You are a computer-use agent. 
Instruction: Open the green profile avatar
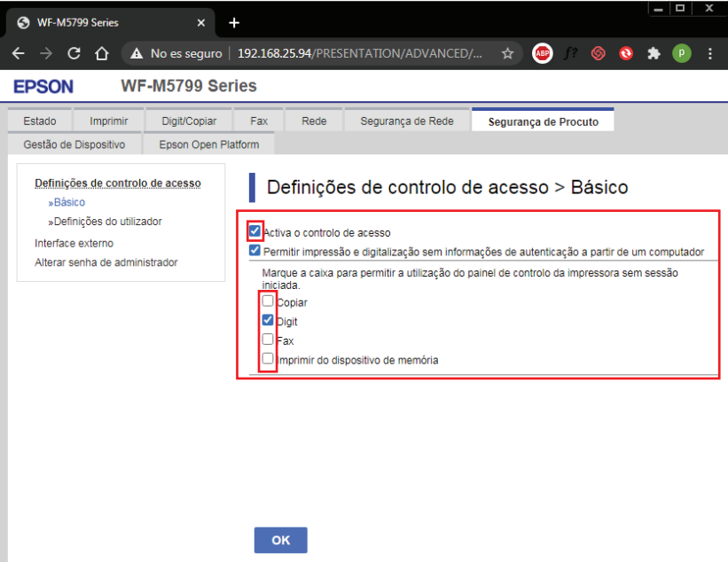[x=681, y=53]
